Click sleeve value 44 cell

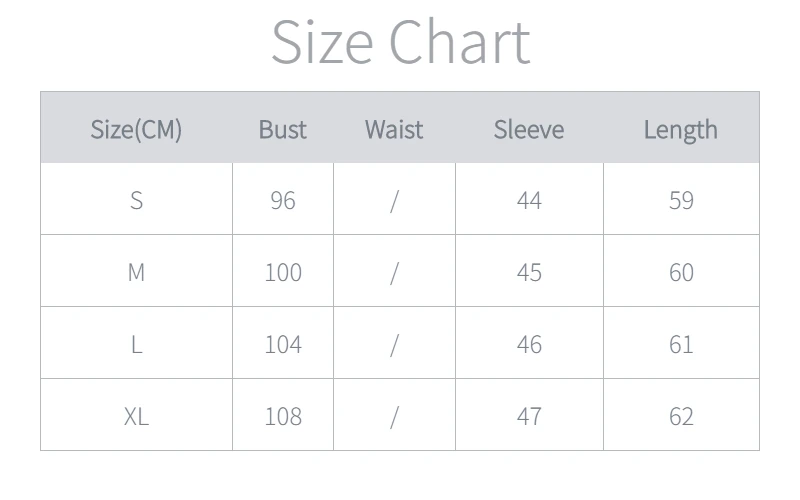529,200
